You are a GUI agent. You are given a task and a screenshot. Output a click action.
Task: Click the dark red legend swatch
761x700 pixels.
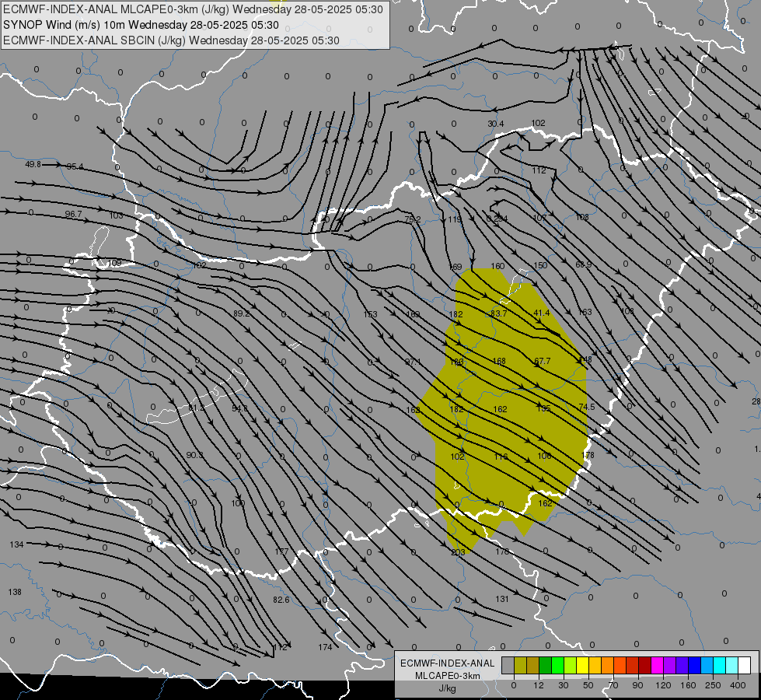click(644, 665)
